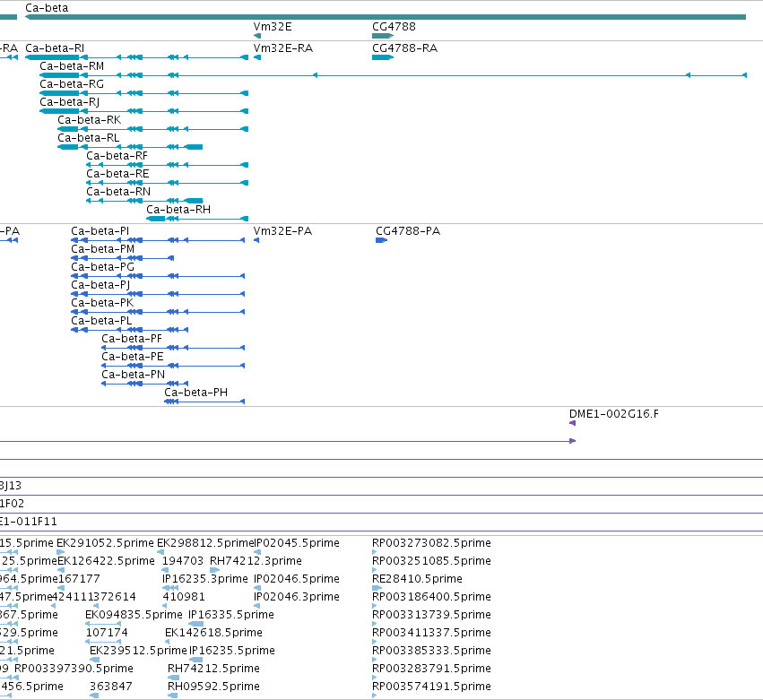Click the CG4788-RA transcript label
763x700 pixels.
(x=405, y=48)
